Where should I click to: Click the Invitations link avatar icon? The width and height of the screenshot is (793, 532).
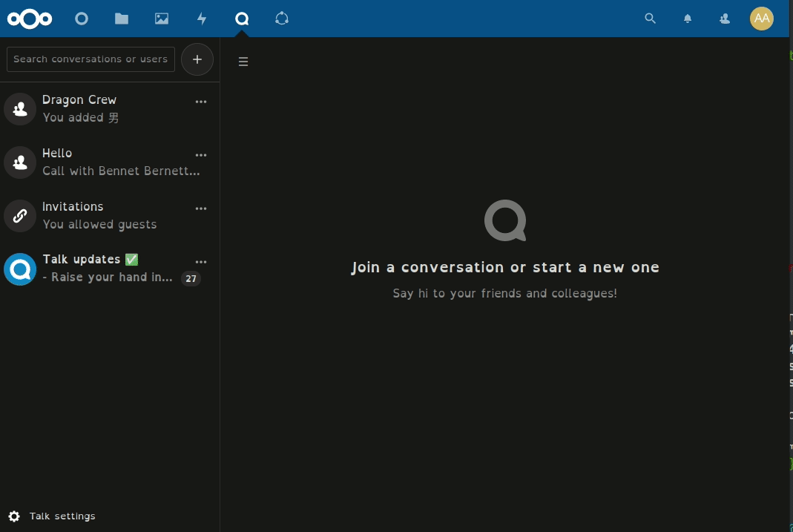pos(20,216)
